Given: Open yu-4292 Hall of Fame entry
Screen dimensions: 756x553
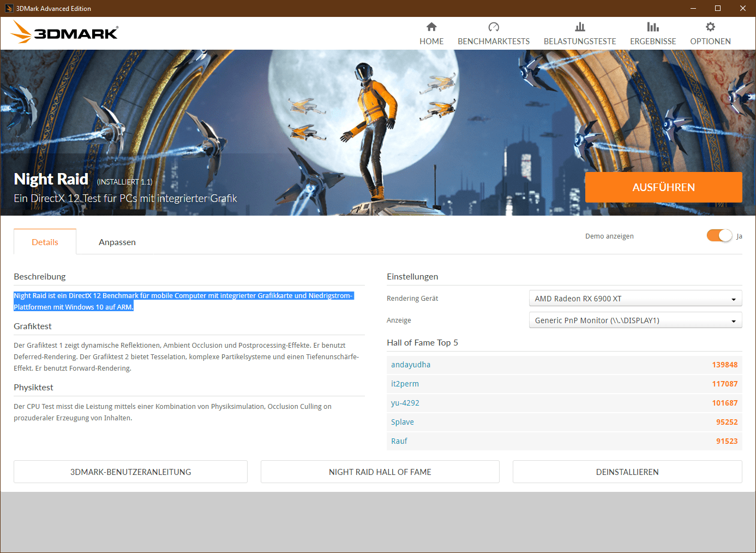Looking at the screenshot, I should pyautogui.click(x=405, y=403).
